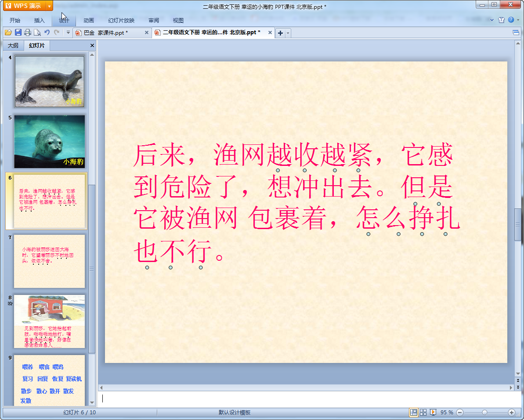Screen dimensions: 524x420
Task: Open Print Preview from quick toolbar
Action: pyautogui.click(x=37, y=32)
